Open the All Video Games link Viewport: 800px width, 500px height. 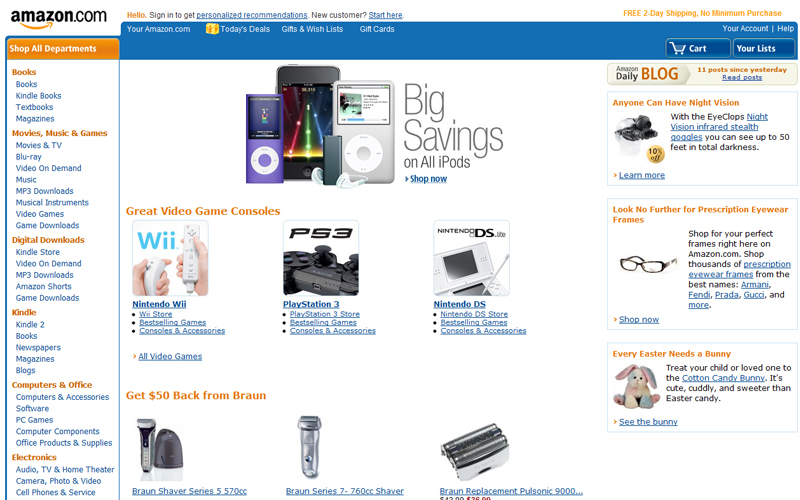170,356
